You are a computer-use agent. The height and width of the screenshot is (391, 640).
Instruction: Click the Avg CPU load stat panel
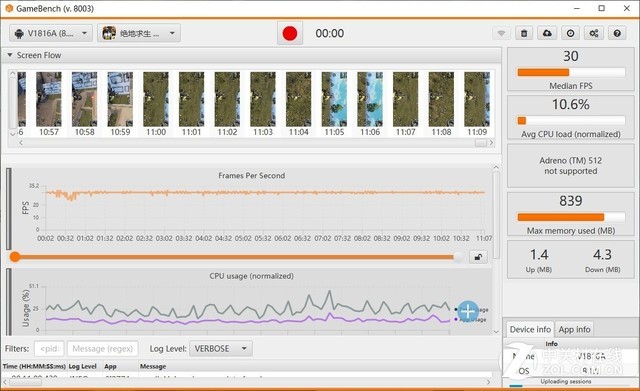pos(571,118)
